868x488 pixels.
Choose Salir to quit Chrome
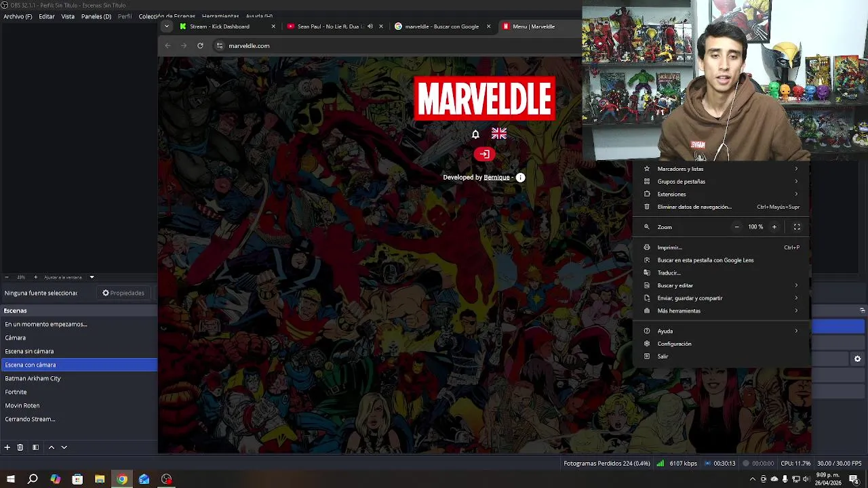point(722,357)
